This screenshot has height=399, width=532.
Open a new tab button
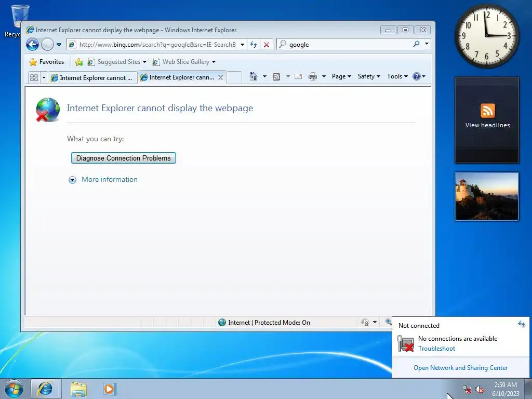[234, 78]
